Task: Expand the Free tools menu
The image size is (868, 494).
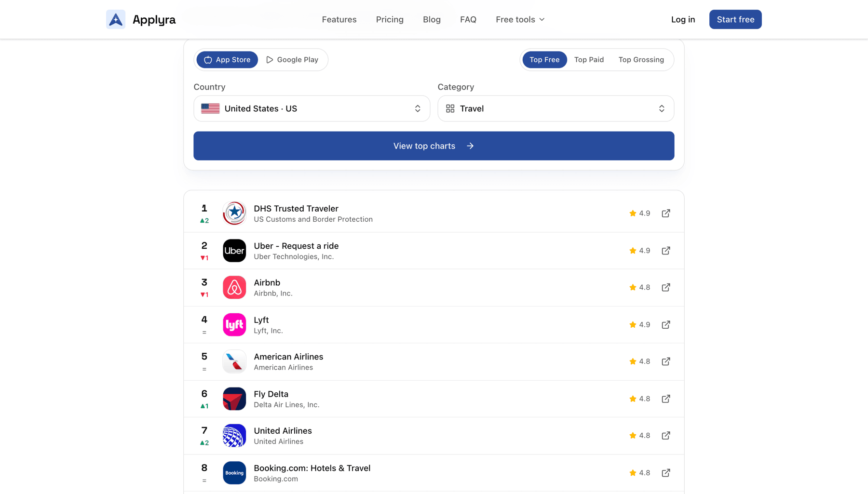Action: point(520,19)
